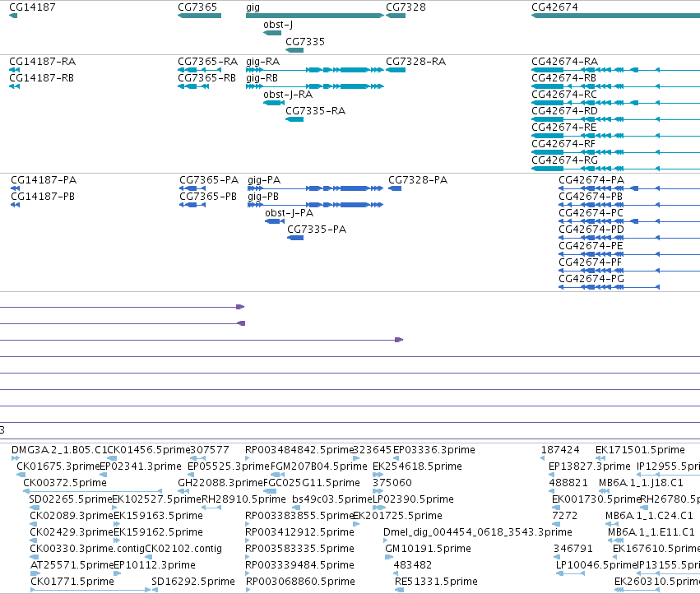The height and width of the screenshot is (594, 700).
Task: Click the teal CG7365 gene arrow bar
Action: [x=199, y=16]
